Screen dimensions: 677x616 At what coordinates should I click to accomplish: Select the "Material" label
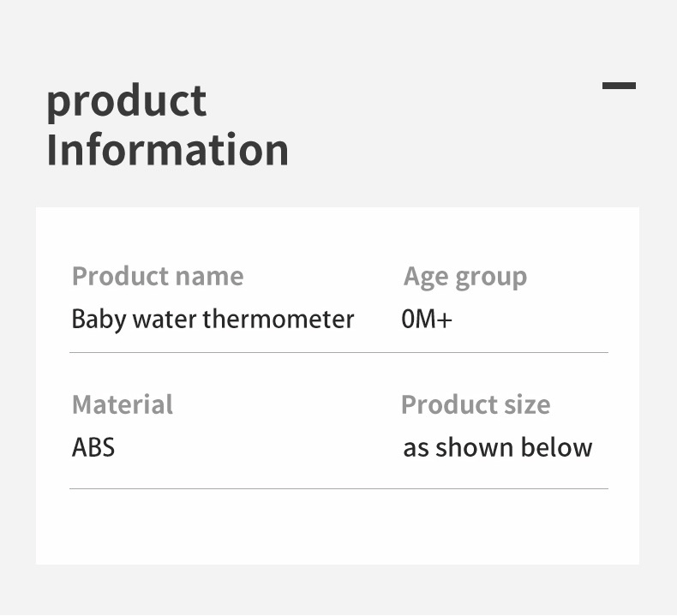coord(123,404)
